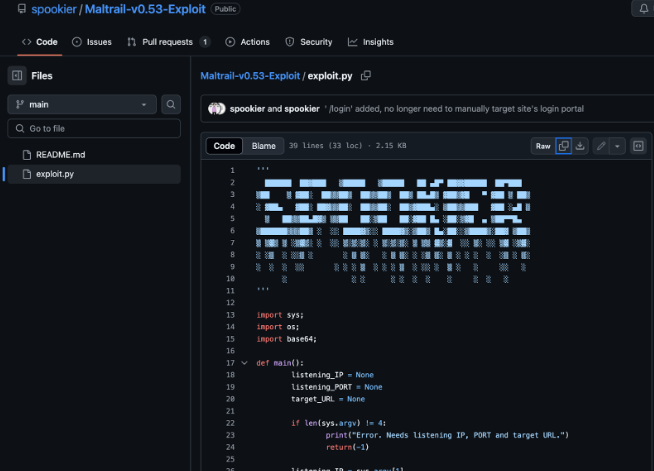Viewport: 654px width, 471px height.
Task: Go to the Actions tab
Action: (248, 42)
